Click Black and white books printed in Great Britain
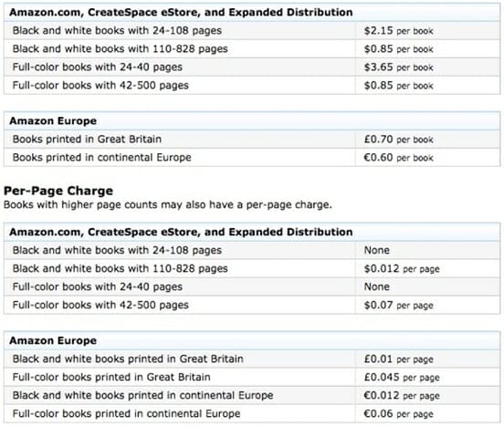Screen dimensions: 504x427 pos(128,359)
